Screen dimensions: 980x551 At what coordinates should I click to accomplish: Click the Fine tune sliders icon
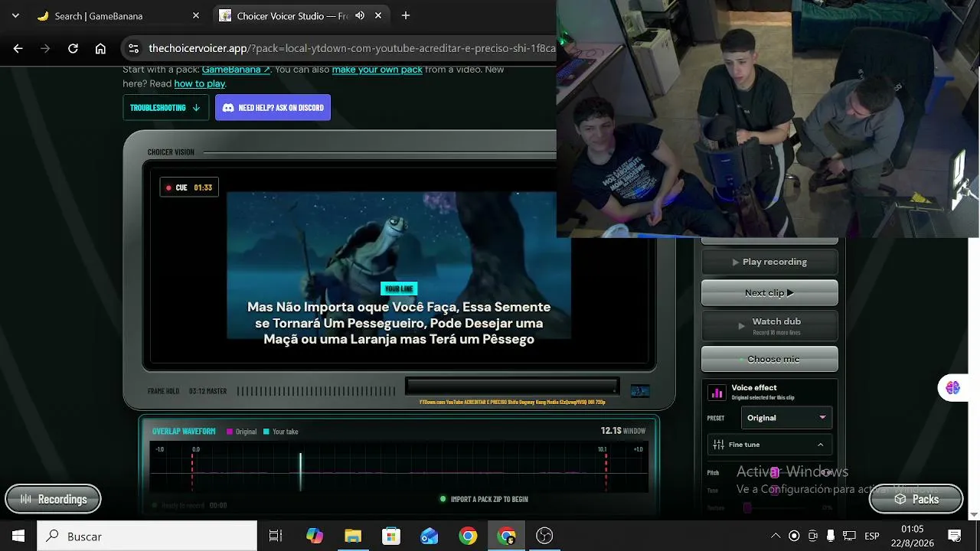[x=718, y=445]
